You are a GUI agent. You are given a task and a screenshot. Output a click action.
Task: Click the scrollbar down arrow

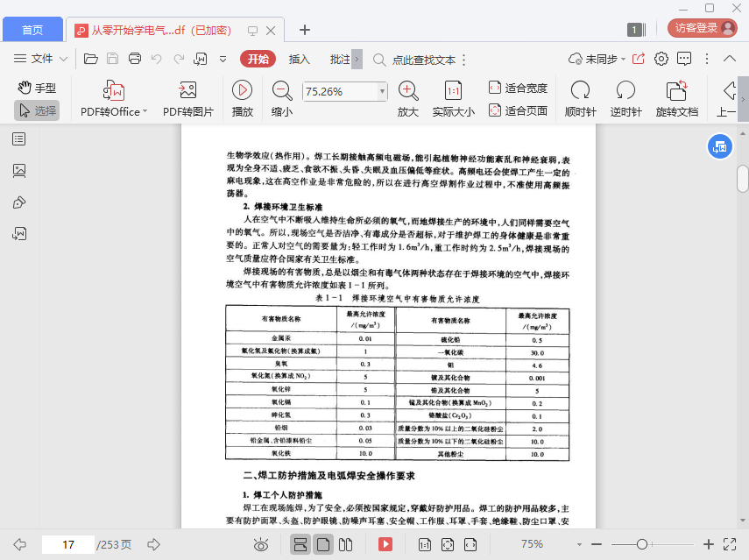click(x=742, y=521)
